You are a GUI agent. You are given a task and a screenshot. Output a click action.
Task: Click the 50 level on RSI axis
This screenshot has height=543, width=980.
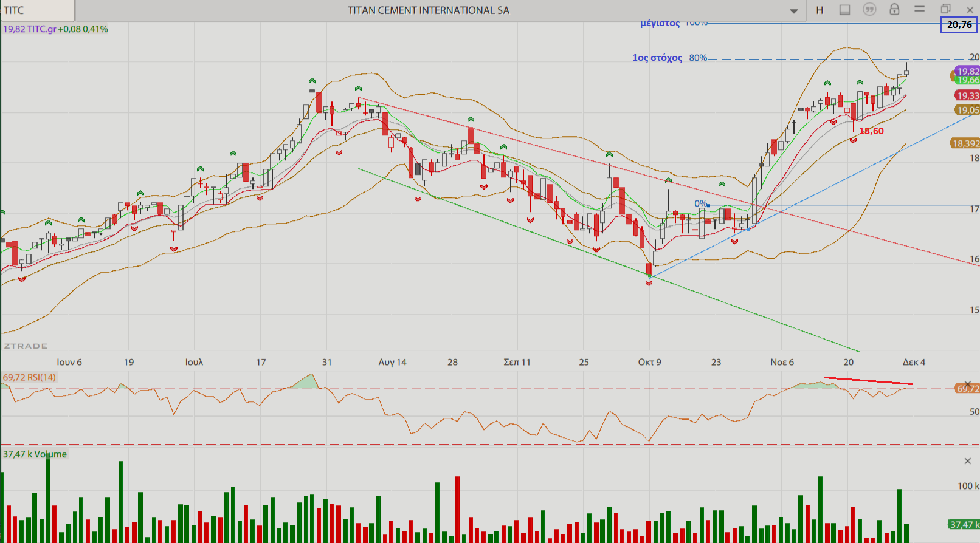(x=975, y=412)
